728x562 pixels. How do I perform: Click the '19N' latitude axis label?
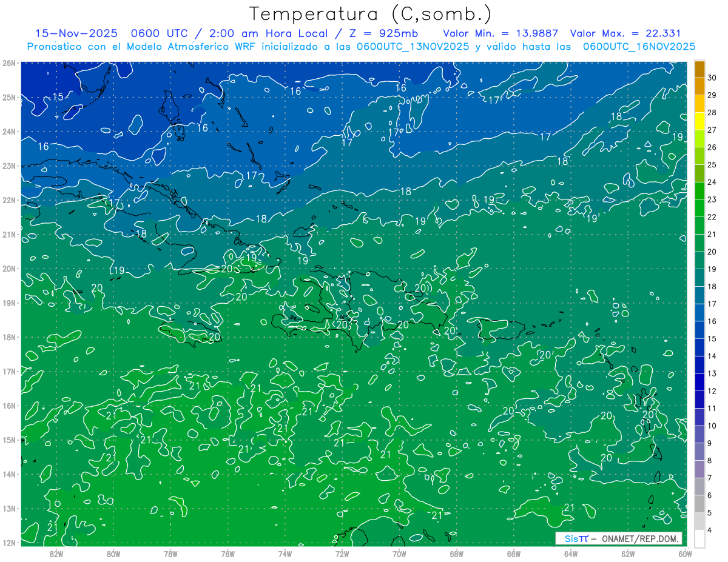pos(9,303)
